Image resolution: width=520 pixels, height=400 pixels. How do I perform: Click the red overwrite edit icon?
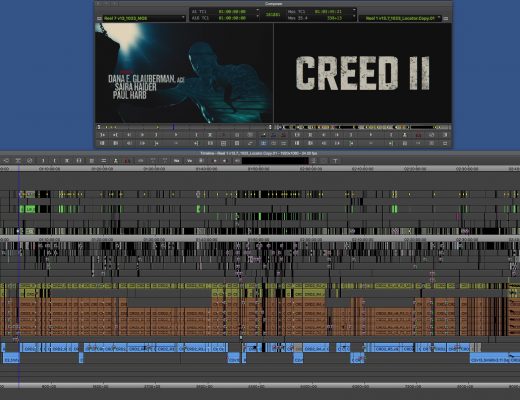[x=283, y=135]
